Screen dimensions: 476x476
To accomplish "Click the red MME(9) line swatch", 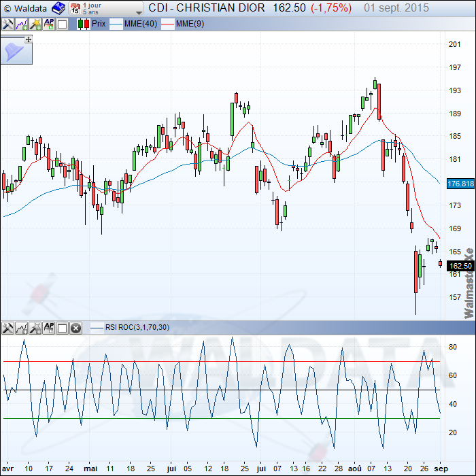I will [x=167, y=24].
